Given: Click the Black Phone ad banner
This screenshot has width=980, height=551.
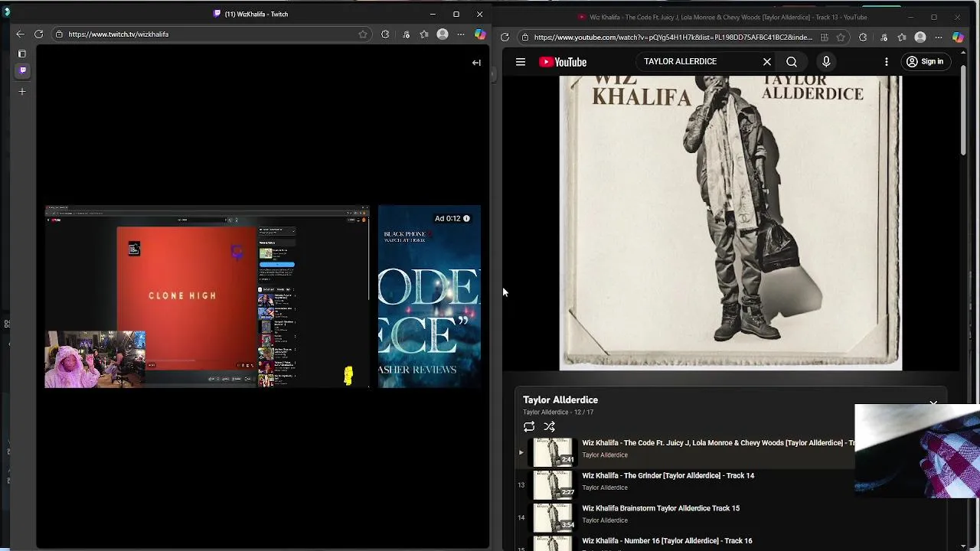Looking at the screenshot, I should coord(430,296).
